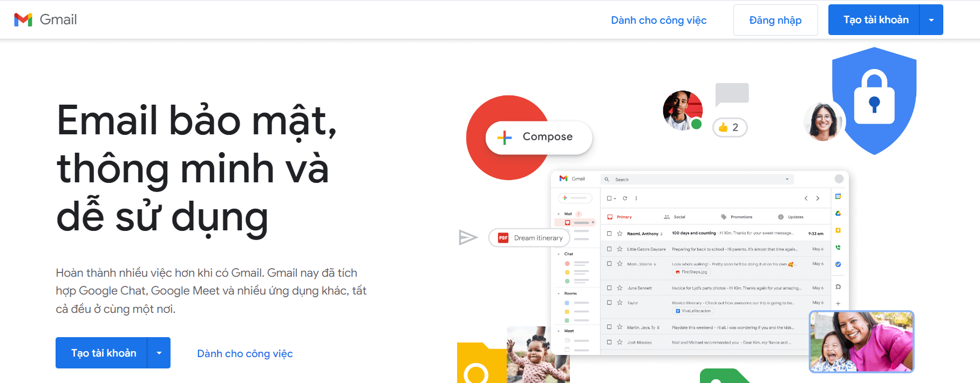
Task: Click the paragraph starting Hoàn thành nhiều việc
Action: click(211, 291)
